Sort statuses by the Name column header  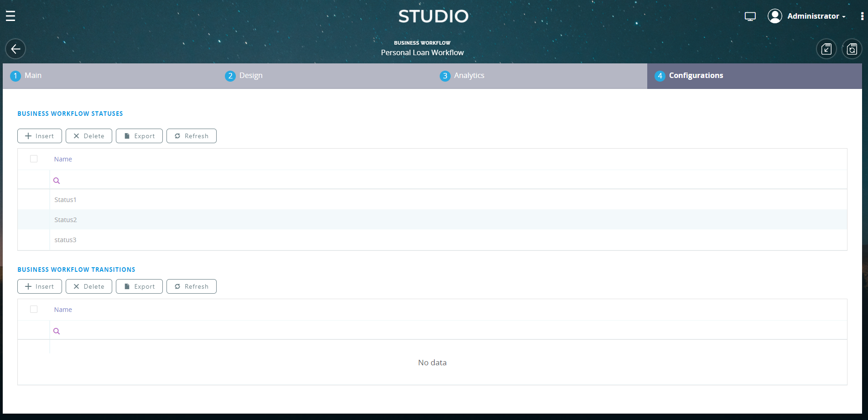pyautogui.click(x=62, y=159)
